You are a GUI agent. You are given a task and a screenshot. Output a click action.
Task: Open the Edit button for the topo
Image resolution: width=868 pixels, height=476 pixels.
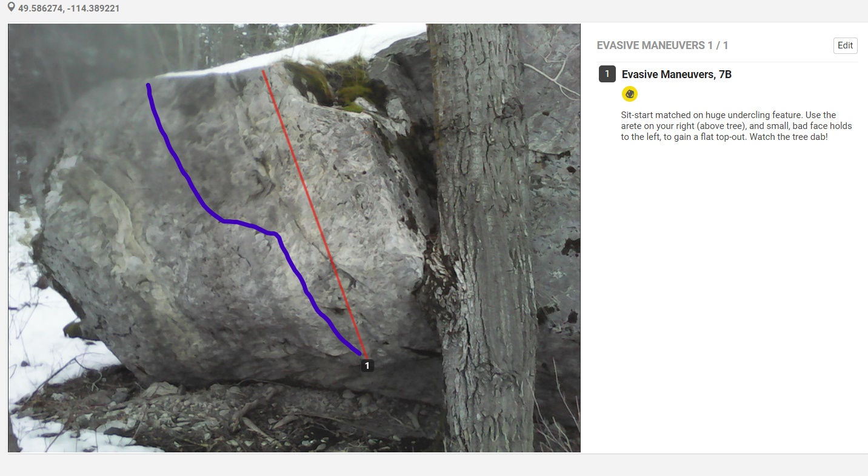pyautogui.click(x=845, y=45)
